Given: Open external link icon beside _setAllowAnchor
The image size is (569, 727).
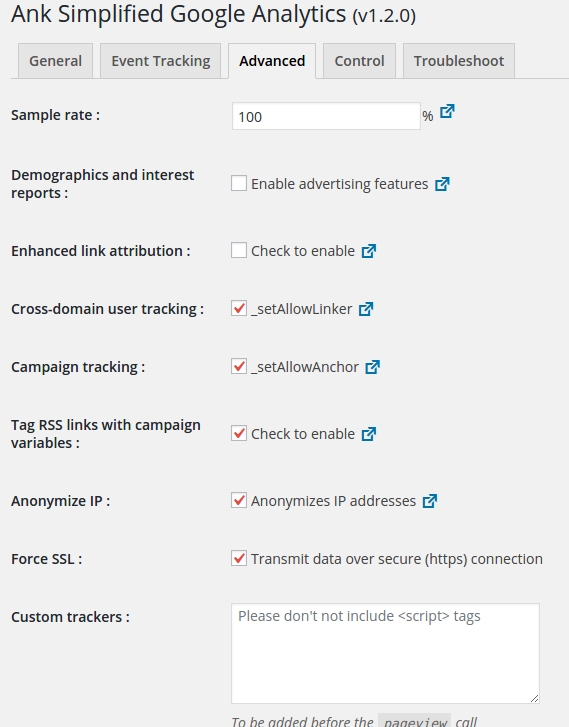Looking at the screenshot, I should 372,367.
